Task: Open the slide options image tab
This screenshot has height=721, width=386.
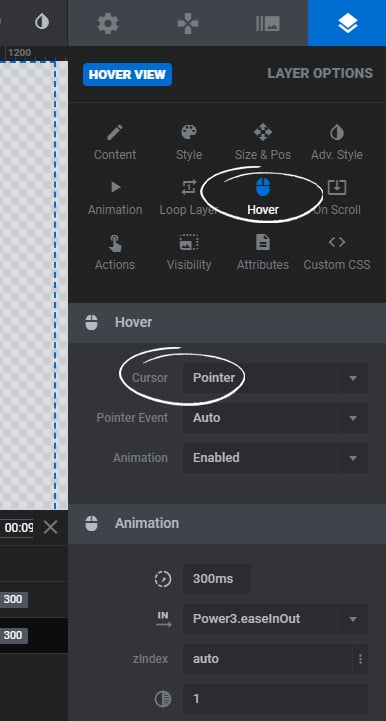Action: (268, 23)
